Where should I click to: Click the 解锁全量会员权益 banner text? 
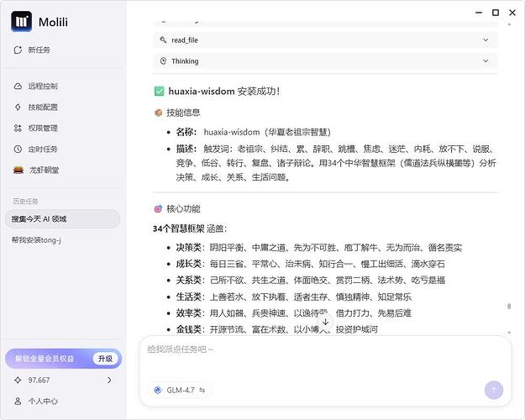point(45,359)
